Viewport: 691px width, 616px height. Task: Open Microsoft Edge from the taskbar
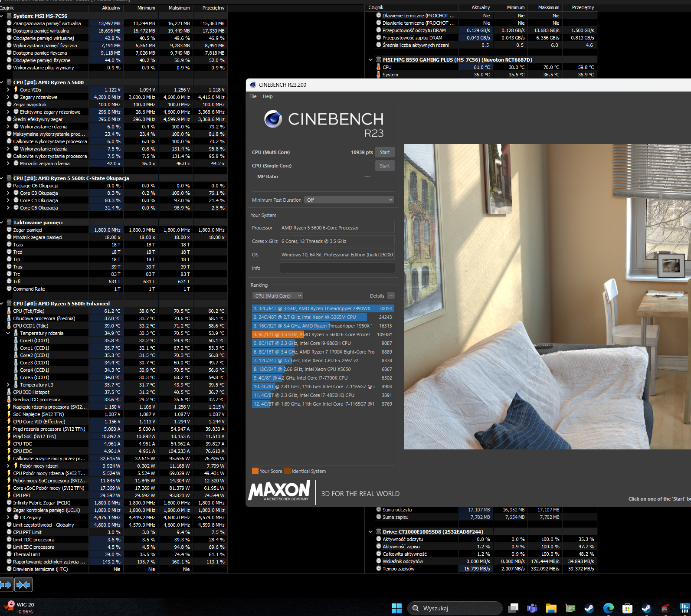tap(608, 608)
